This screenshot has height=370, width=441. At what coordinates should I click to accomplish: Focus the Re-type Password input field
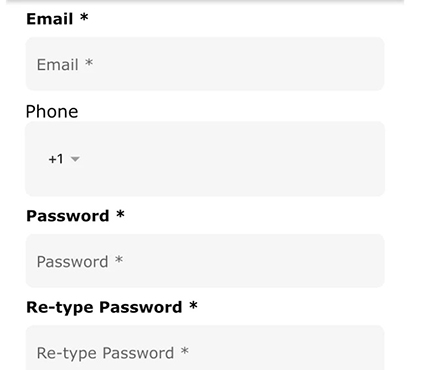205,348
